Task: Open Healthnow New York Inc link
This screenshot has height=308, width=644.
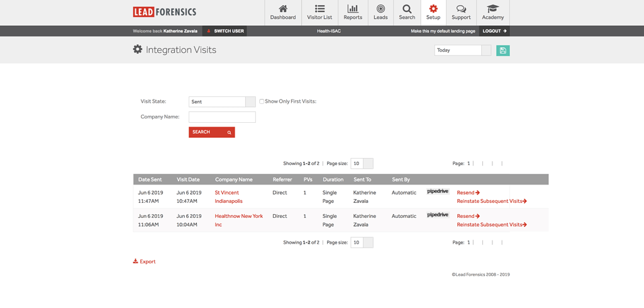Action: tap(238, 220)
